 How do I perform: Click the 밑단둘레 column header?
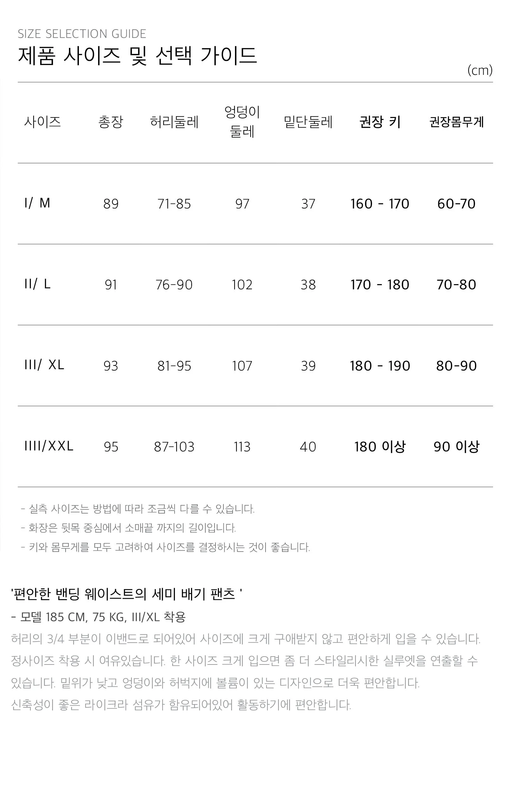308,121
